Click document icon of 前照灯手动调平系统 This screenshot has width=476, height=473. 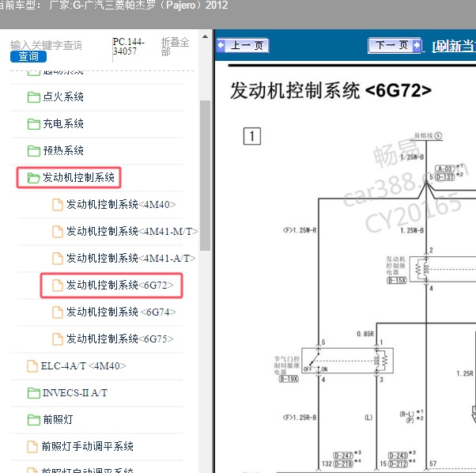pos(32,447)
